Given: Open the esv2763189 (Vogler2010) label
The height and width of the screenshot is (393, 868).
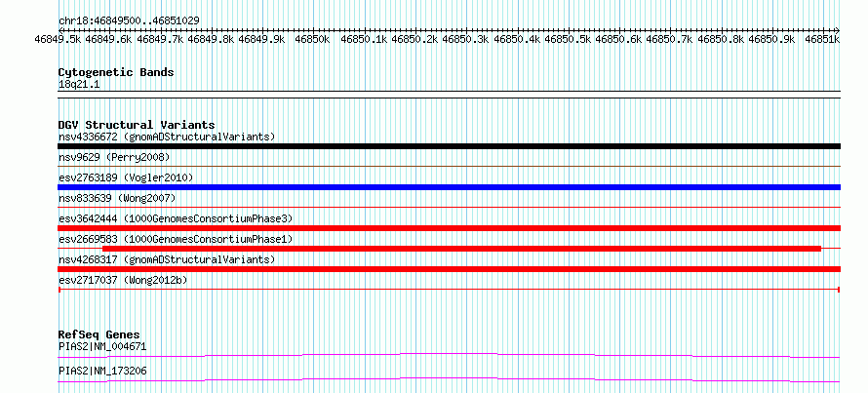Looking at the screenshot, I should pos(126,177).
